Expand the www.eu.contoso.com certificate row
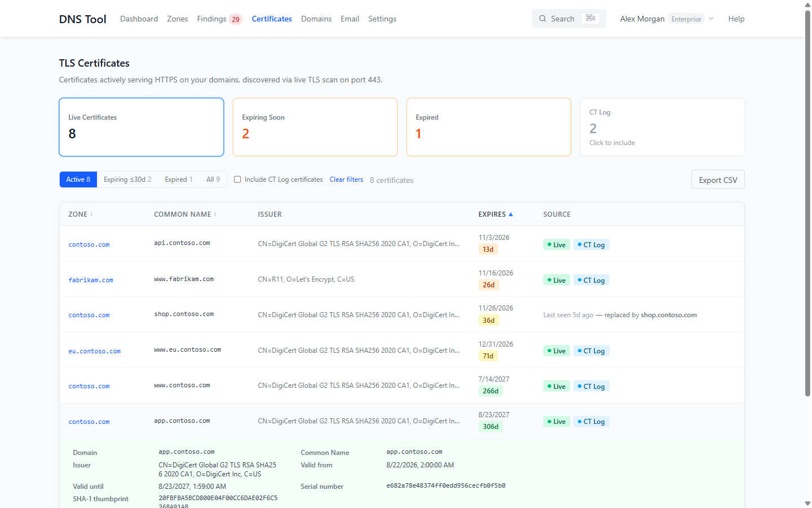This screenshot has height=508, width=812. [401, 351]
